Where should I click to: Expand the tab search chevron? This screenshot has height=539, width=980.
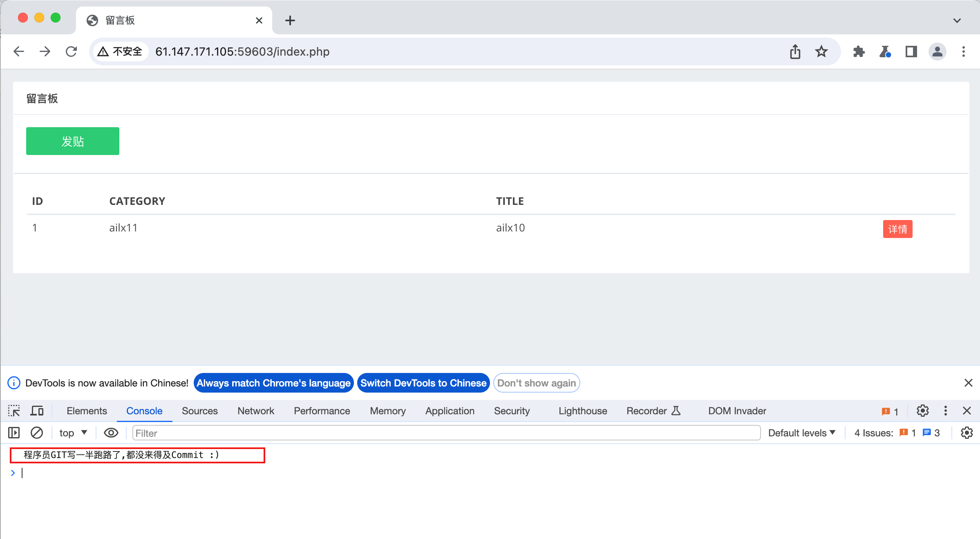[x=957, y=20]
